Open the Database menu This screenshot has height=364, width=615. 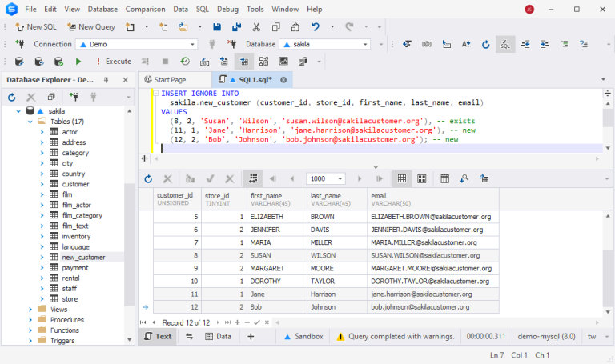(x=102, y=9)
